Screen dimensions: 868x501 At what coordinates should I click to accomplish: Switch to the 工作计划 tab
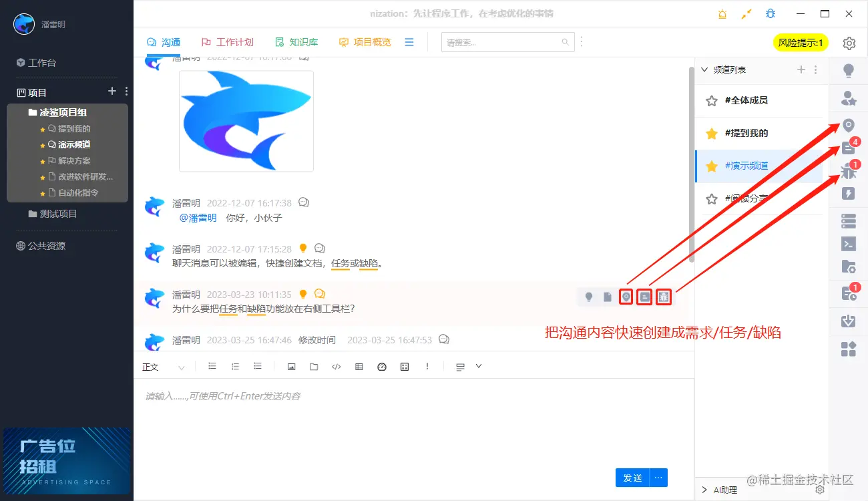pyautogui.click(x=228, y=42)
